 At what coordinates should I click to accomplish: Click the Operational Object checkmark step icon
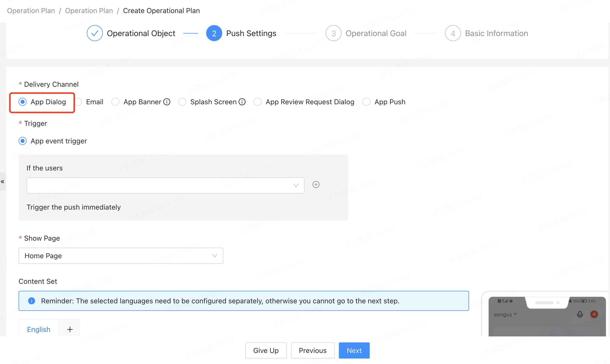click(x=95, y=33)
